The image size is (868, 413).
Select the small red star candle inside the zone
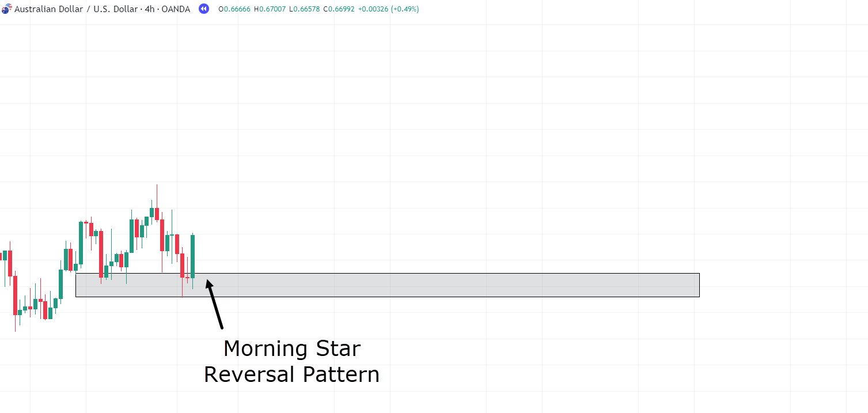pyautogui.click(x=187, y=278)
